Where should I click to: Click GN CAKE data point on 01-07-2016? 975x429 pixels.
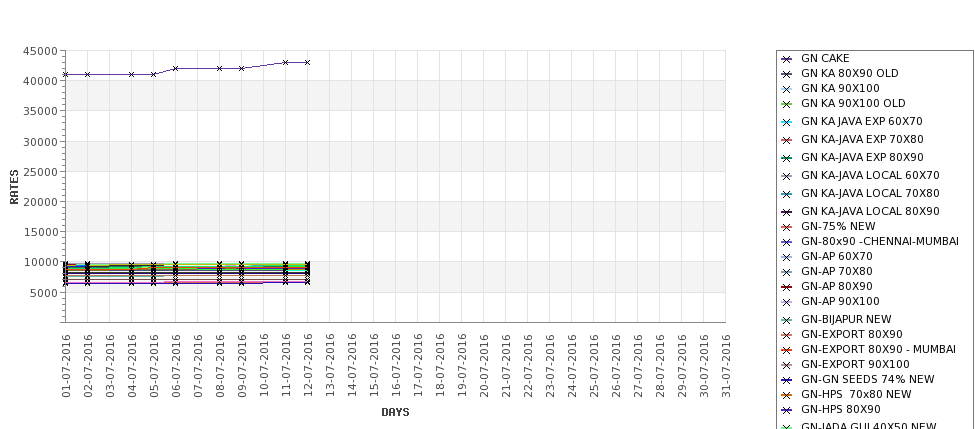(65, 75)
